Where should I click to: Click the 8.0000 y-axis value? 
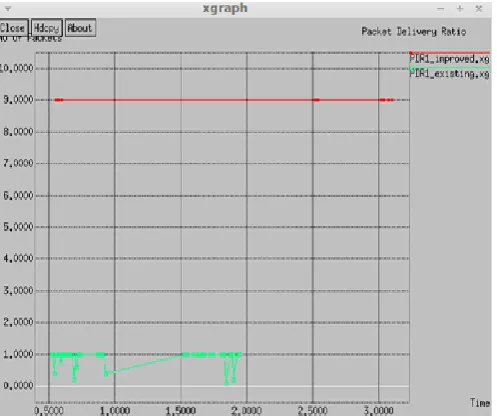(18, 132)
